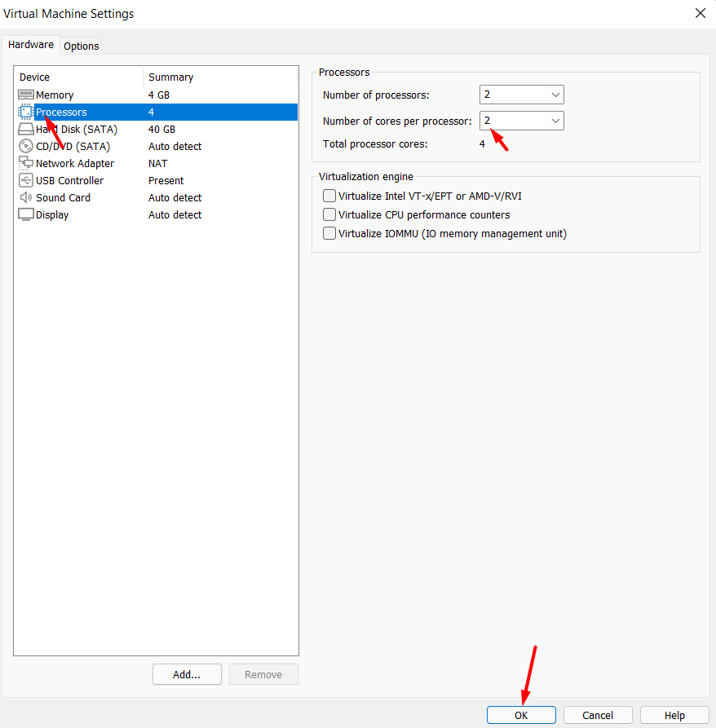Check Virtualize CPU performance counters
716x728 pixels.
pyautogui.click(x=329, y=214)
